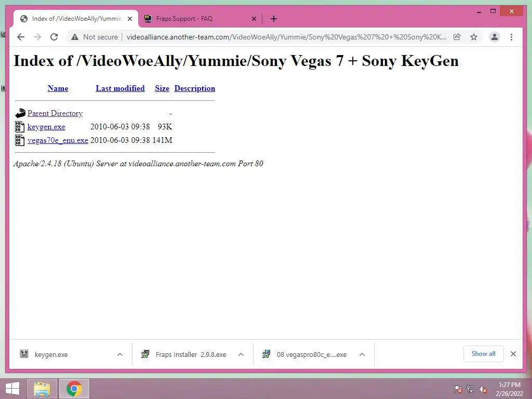Click the Chrome taskbar icon

tap(74, 389)
